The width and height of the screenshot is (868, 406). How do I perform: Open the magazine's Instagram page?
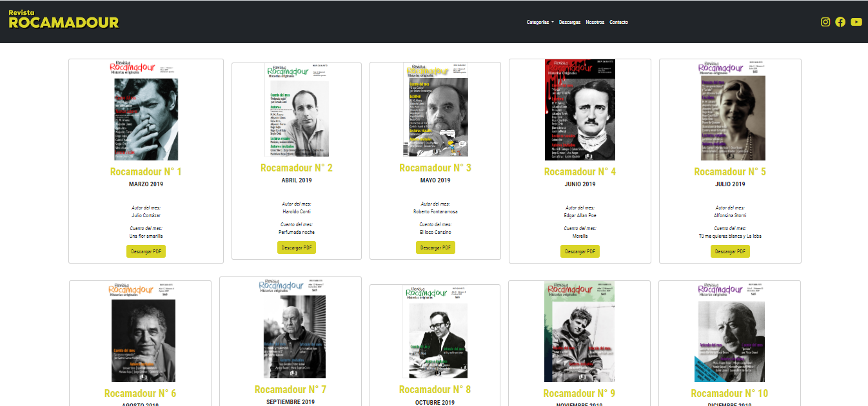825,21
